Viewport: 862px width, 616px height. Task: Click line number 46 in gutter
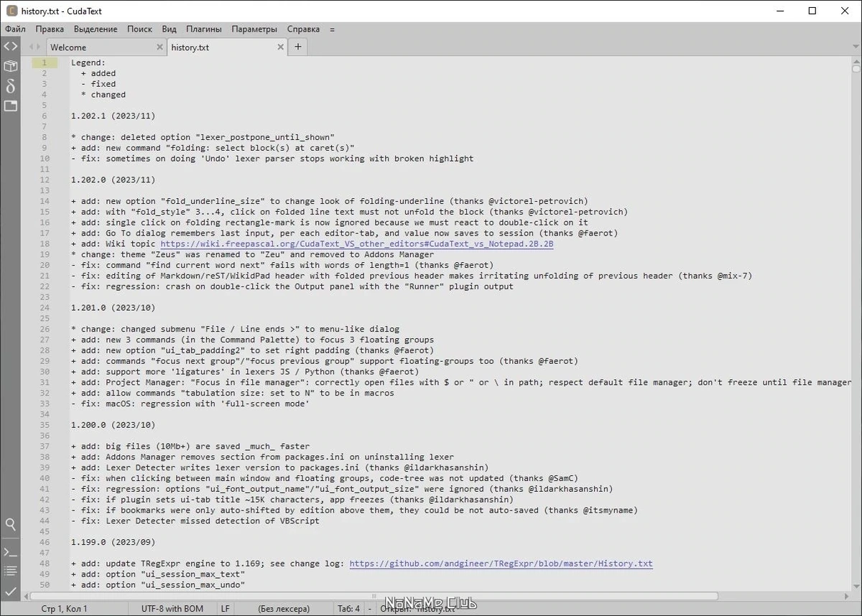(x=44, y=542)
